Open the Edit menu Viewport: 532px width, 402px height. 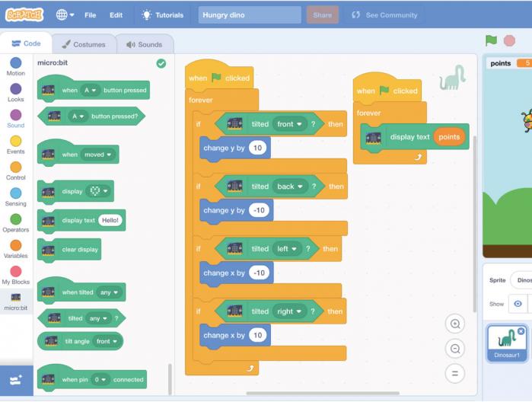click(x=116, y=15)
